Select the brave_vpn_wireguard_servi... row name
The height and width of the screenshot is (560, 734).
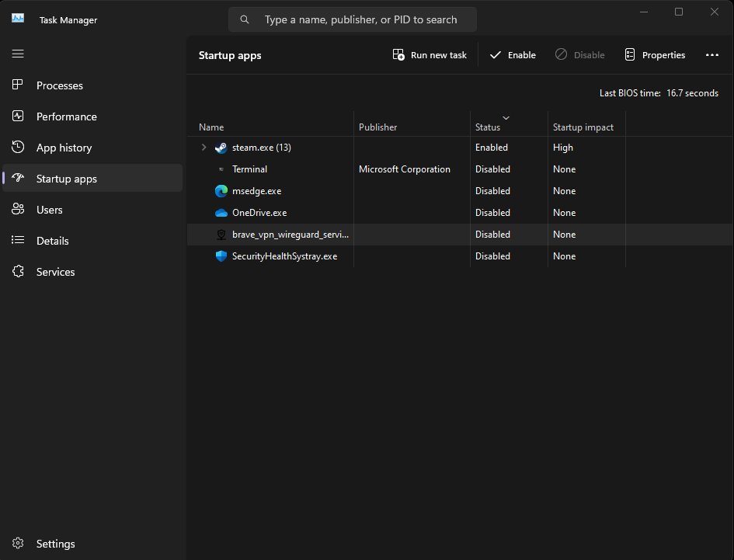pyautogui.click(x=290, y=235)
